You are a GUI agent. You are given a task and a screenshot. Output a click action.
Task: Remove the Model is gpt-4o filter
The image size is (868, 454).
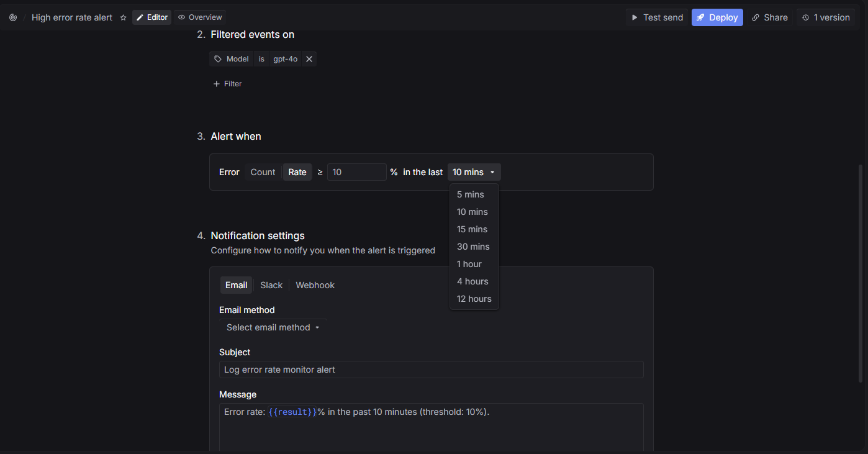(x=309, y=59)
